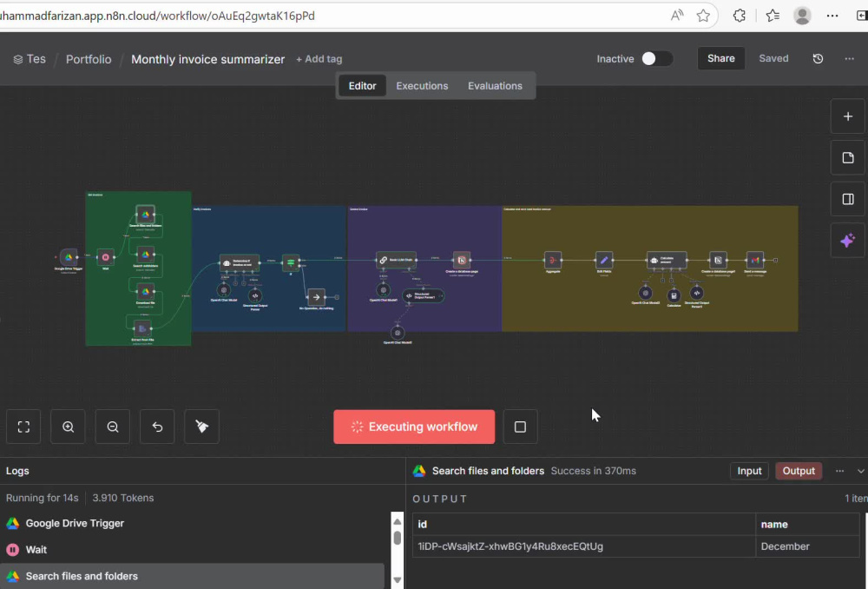Select Search files and folders log entry

[x=192, y=576]
